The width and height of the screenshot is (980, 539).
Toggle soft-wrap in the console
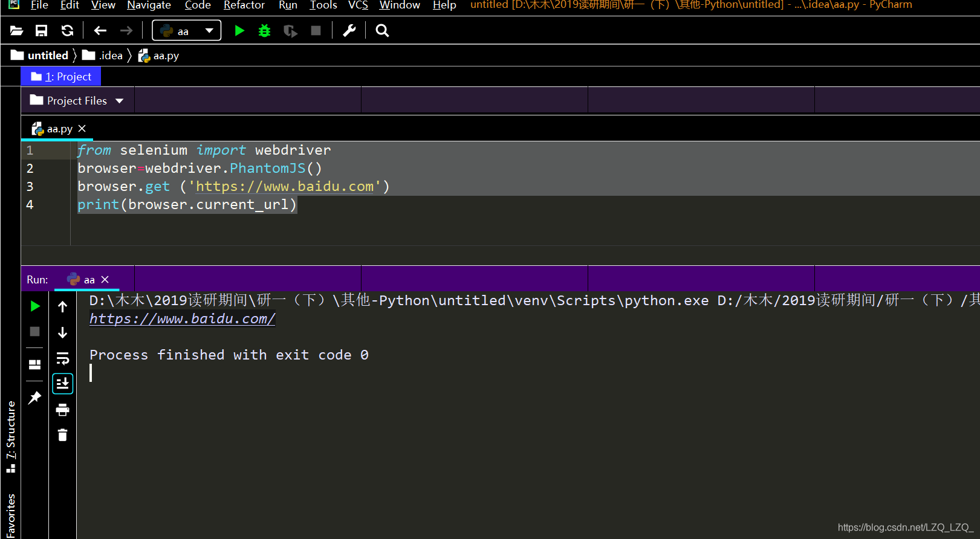click(x=63, y=358)
